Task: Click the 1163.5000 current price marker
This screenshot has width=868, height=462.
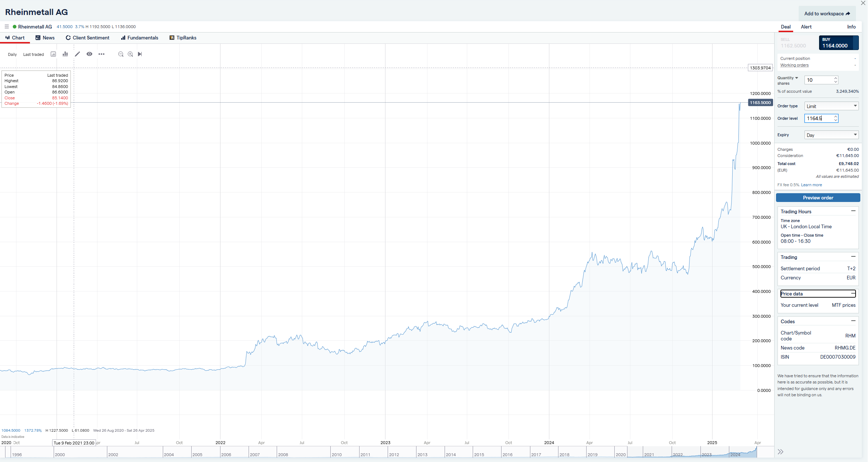Action: click(760, 103)
